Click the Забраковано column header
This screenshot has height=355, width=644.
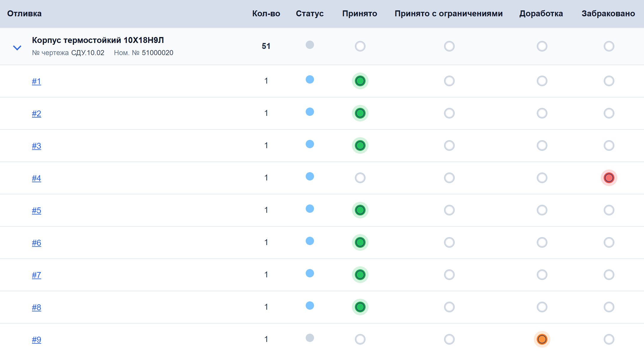(x=608, y=14)
